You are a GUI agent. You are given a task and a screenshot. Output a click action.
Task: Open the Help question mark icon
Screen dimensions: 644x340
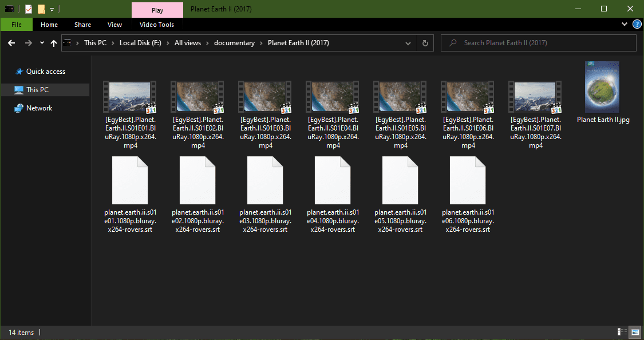[635, 25]
